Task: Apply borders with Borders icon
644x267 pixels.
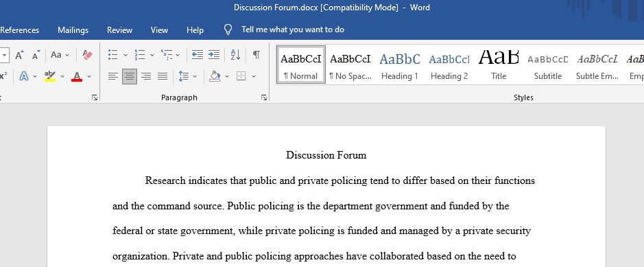Action: [241, 76]
